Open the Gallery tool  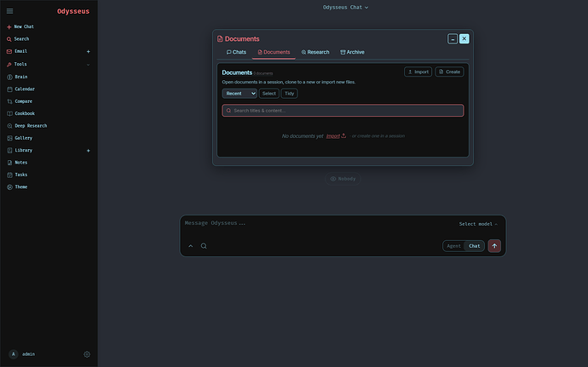point(20,138)
